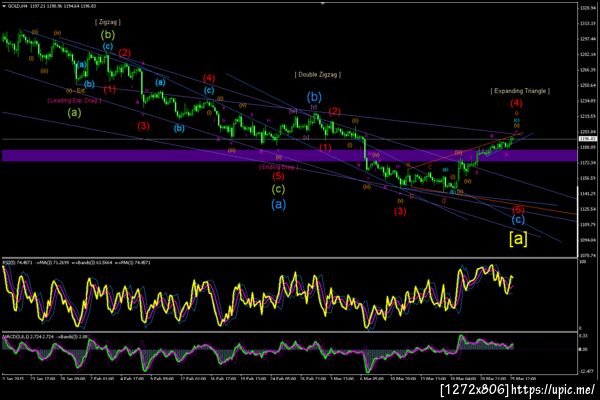Select green (a) label below Leading Exp. Diag
This screenshot has width=600, height=400.
[x=74, y=113]
